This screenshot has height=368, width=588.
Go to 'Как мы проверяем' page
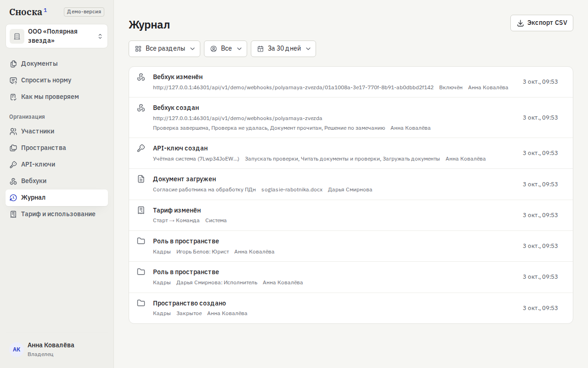[57, 97]
